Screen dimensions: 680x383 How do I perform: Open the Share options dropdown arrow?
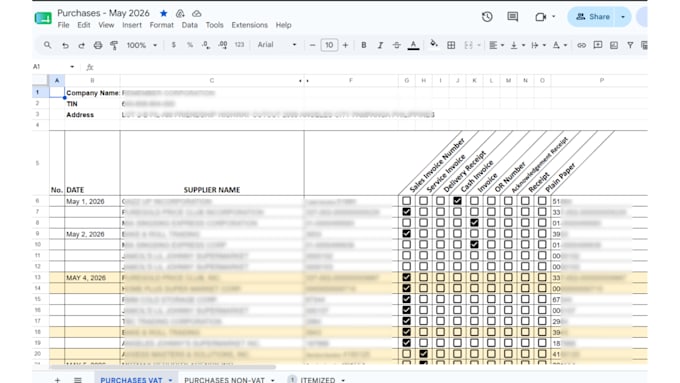(x=623, y=17)
